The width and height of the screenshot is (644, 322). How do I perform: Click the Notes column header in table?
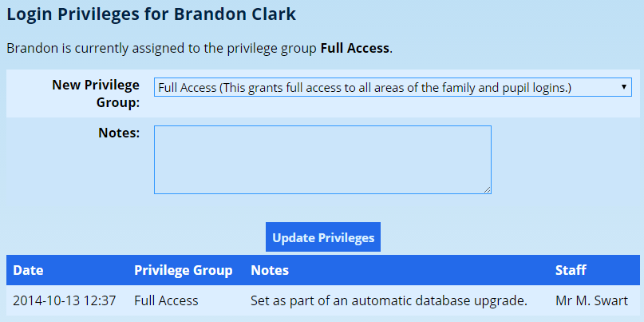point(270,270)
